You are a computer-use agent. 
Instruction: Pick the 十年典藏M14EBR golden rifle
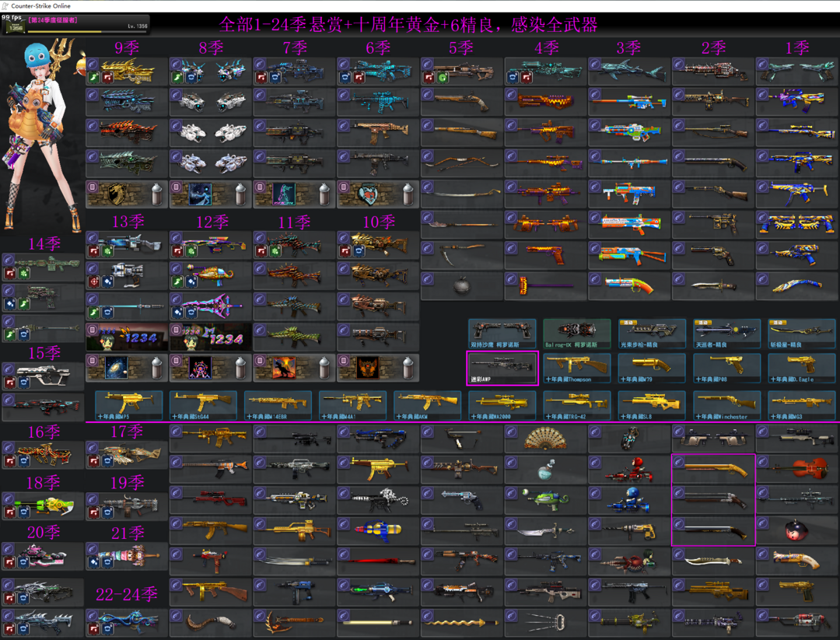tap(278, 405)
